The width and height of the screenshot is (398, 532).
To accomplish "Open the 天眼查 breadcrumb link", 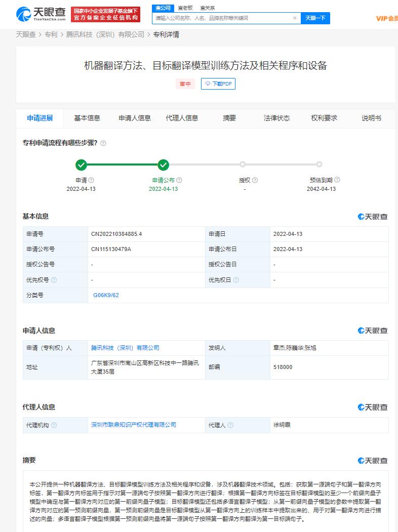I will (x=26, y=34).
